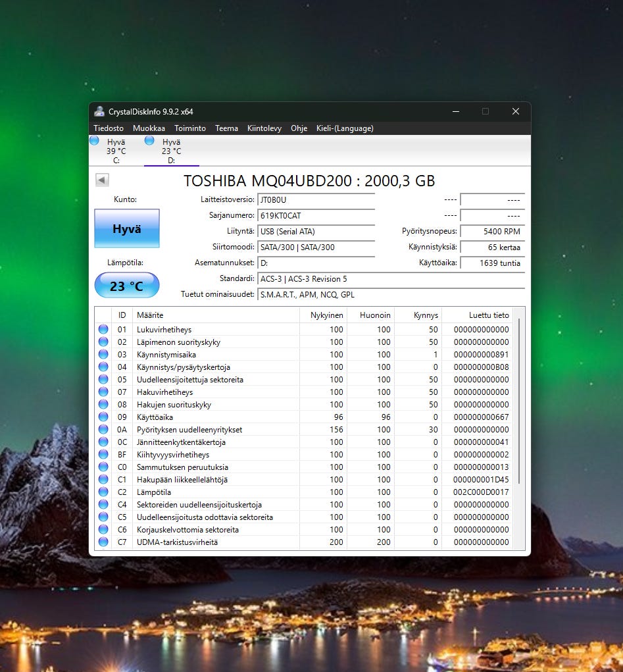The image size is (623, 672).
Task: Open the Muokkaa menu
Action: (x=149, y=128)
